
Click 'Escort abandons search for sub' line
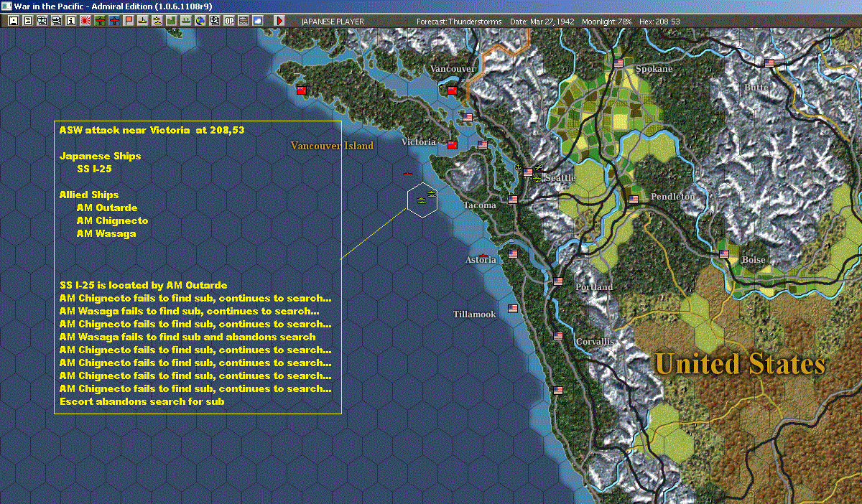pos(142,402)
